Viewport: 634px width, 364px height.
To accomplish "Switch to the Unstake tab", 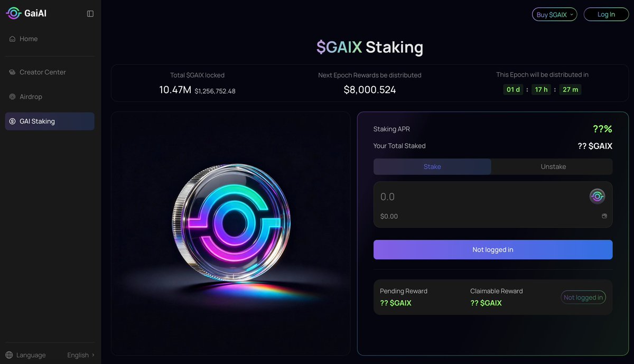I will (553, 167).
